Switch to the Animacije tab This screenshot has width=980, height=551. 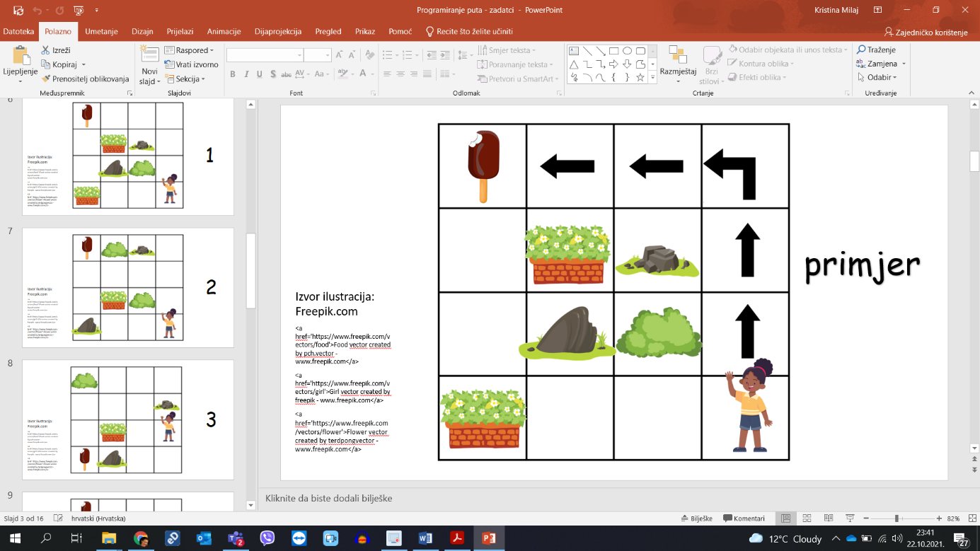[224, 31]
